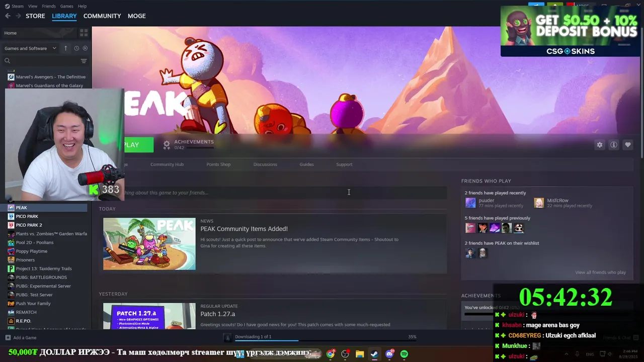
Task: Click the green PLAY button
Action: point(138,145)
